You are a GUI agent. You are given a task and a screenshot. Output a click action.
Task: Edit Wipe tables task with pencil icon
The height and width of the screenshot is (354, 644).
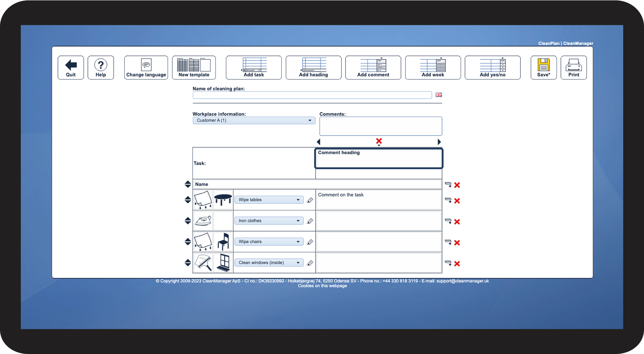coord(310,200)
